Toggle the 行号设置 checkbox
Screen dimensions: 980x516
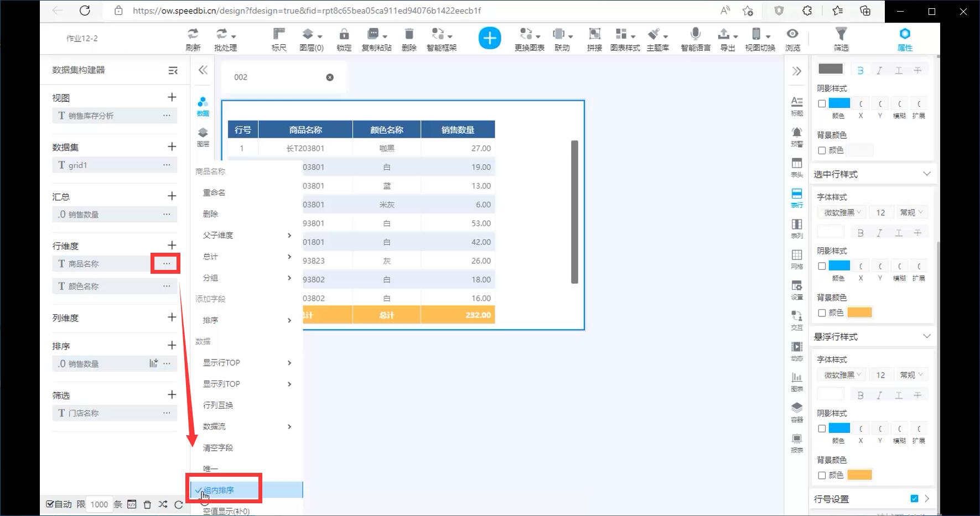[x=914, y=498]
